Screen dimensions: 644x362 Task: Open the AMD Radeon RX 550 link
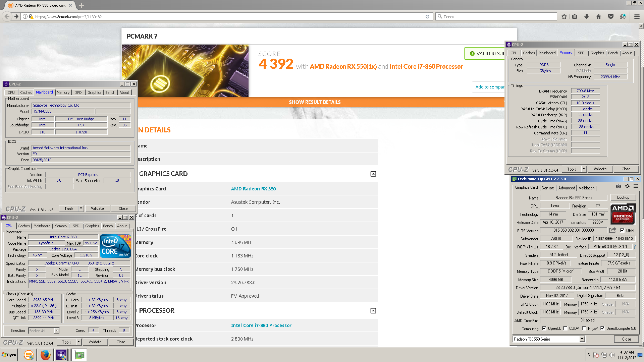(253, 189)
